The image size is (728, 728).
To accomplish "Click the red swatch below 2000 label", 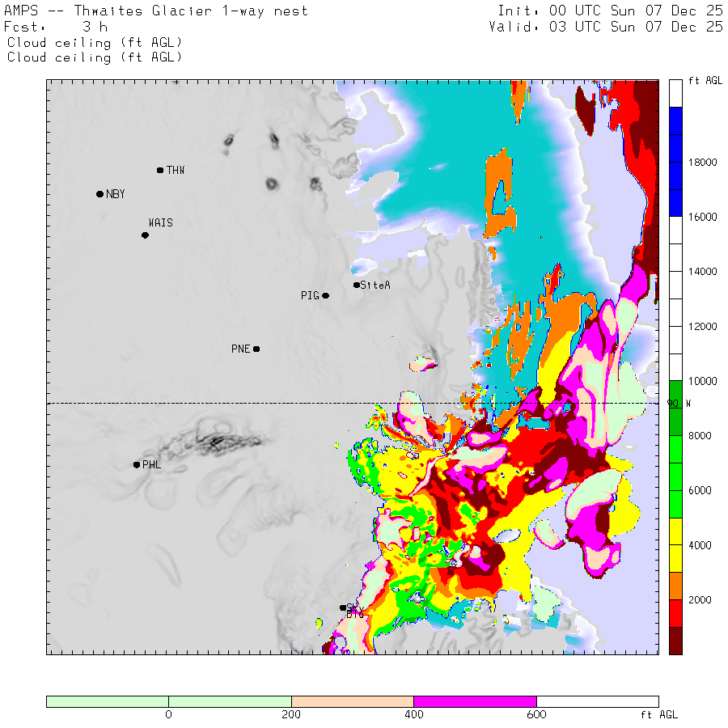I will click(675, 613).
